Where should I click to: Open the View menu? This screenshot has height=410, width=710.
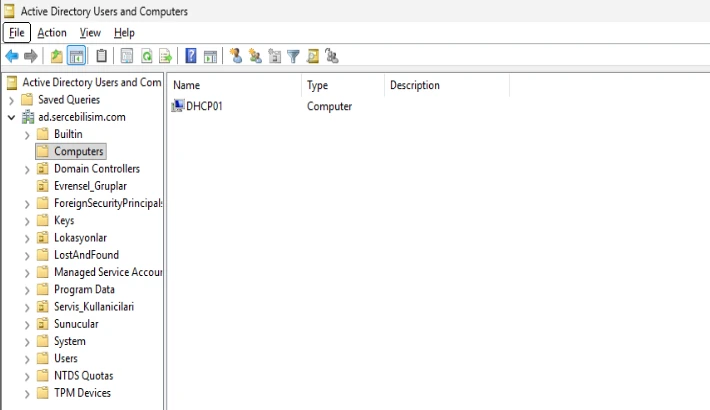point(90,33)
